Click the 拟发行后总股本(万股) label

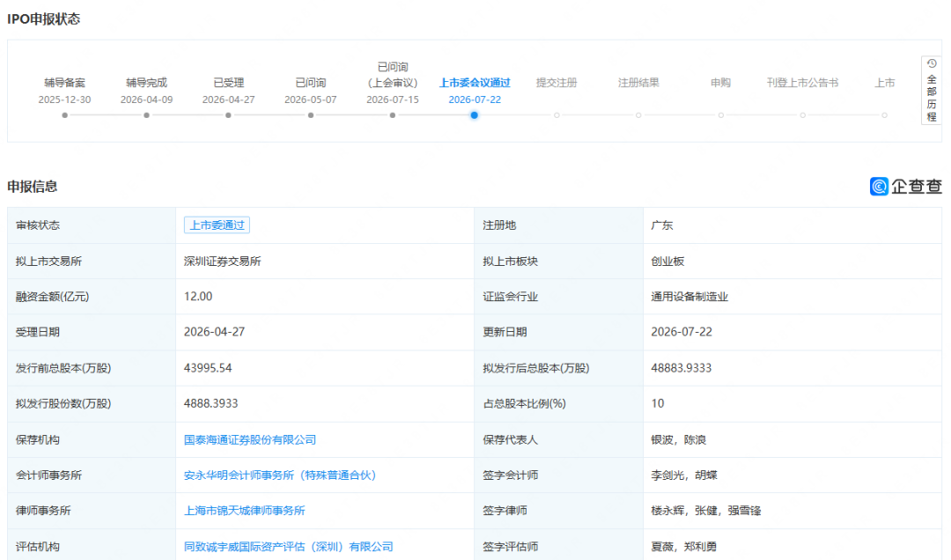tap(536, 368)
